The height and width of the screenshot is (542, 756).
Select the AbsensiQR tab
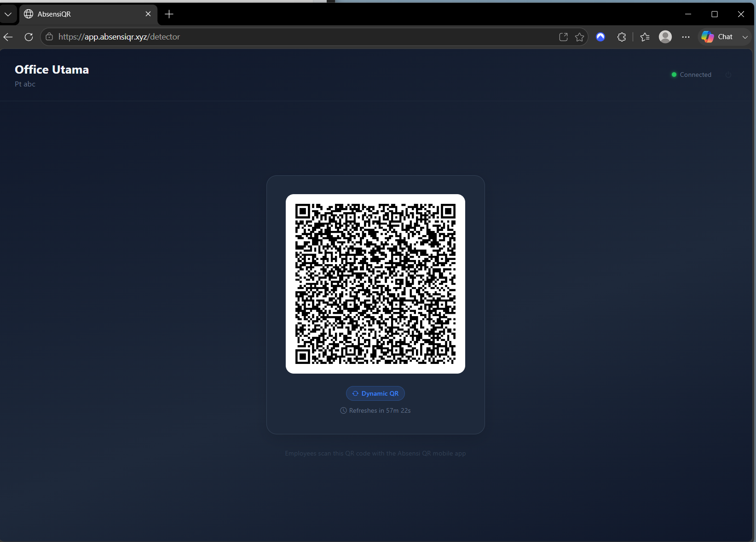[87, 14]
